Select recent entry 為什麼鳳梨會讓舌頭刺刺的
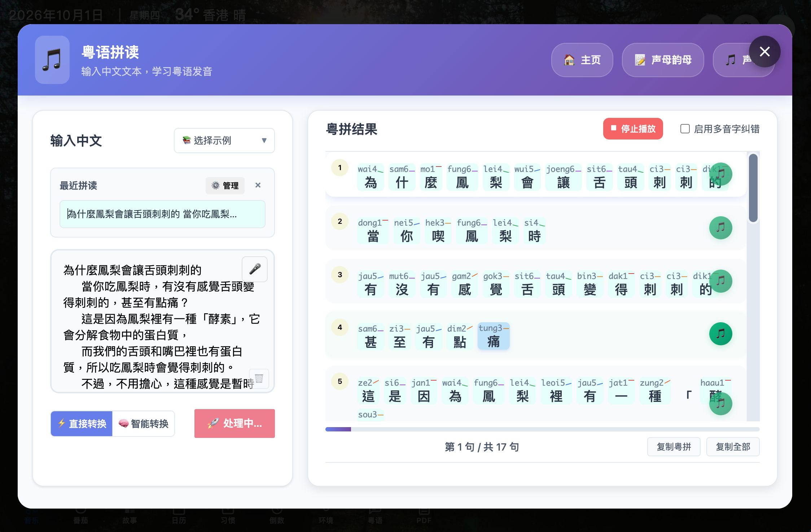The height and width of the screenshot is (532, 811). point(162,214)
